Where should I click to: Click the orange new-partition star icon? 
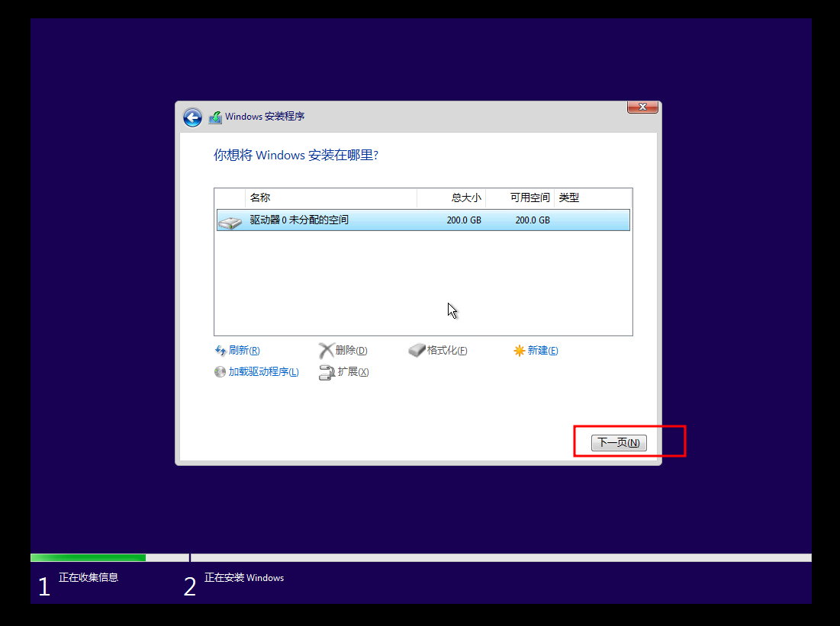(519, 351)
